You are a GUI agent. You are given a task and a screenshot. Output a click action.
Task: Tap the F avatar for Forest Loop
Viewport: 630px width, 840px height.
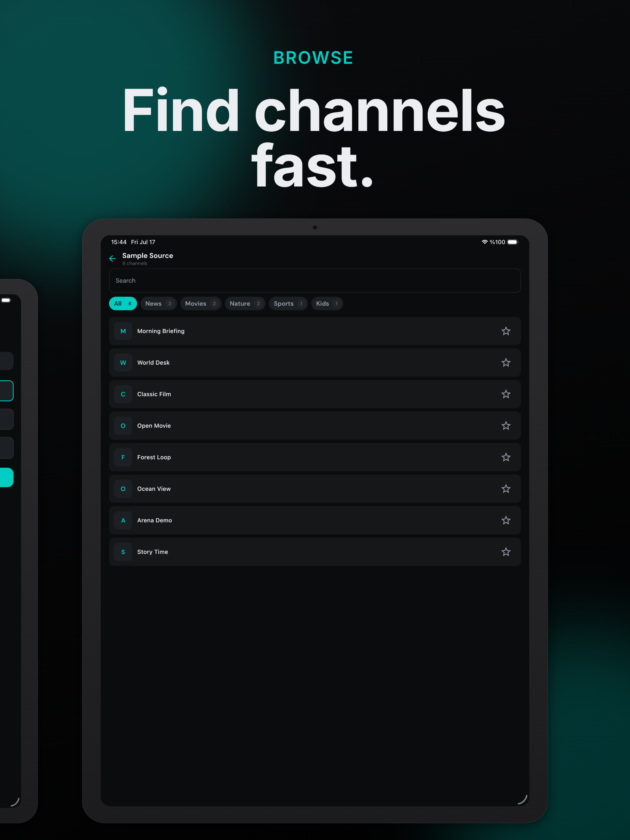[123, 457]
